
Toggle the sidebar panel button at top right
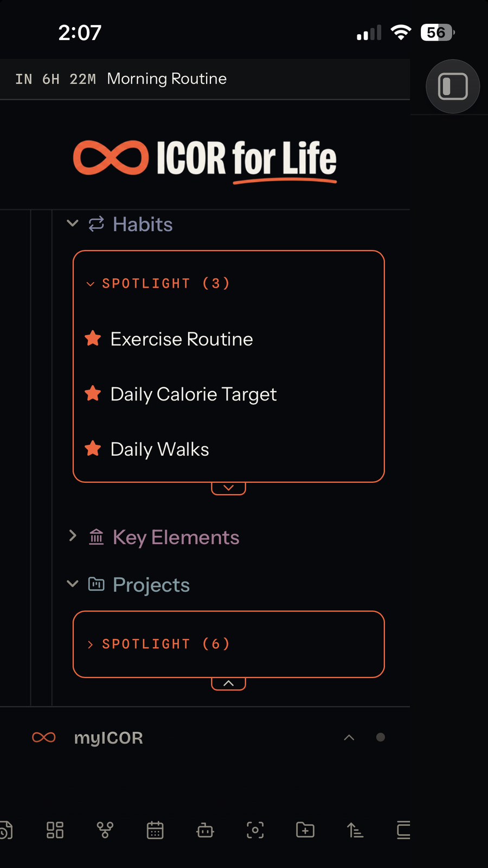(453, 86)
